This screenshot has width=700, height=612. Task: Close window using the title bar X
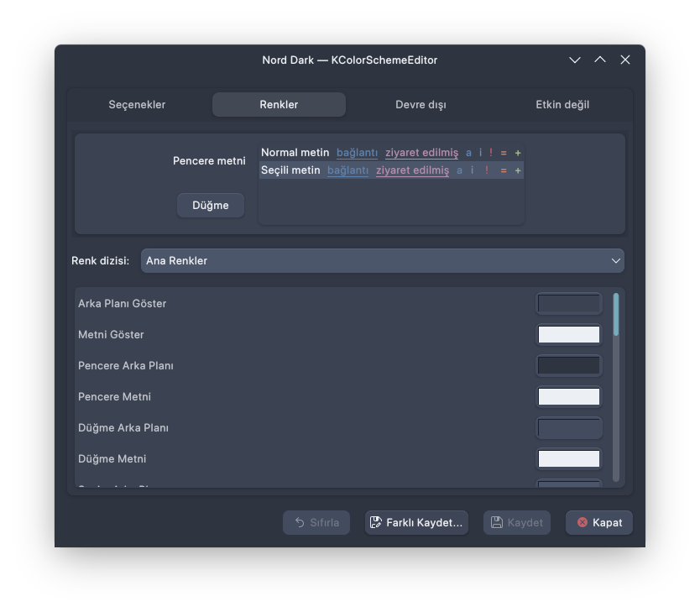point(625,60)
